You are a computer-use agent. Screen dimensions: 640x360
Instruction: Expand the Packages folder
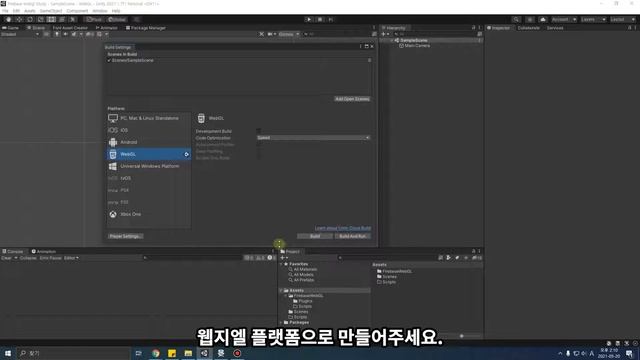[x=281, y=322]
